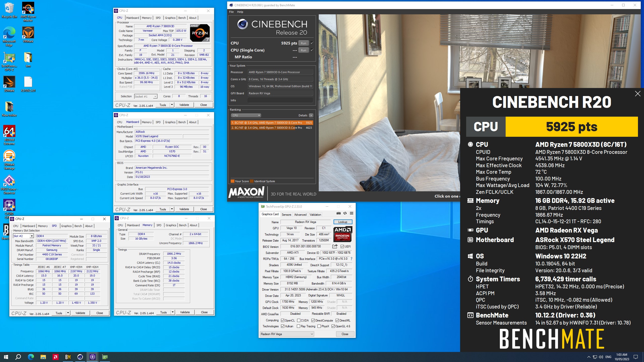Select the X570SL5.01 file icon

pos(28,84)
